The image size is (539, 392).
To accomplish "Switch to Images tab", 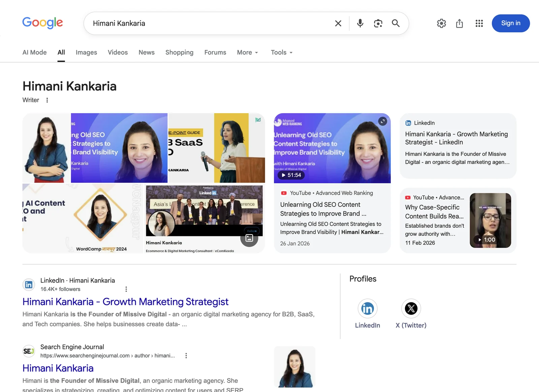I will tap(86, 52).
